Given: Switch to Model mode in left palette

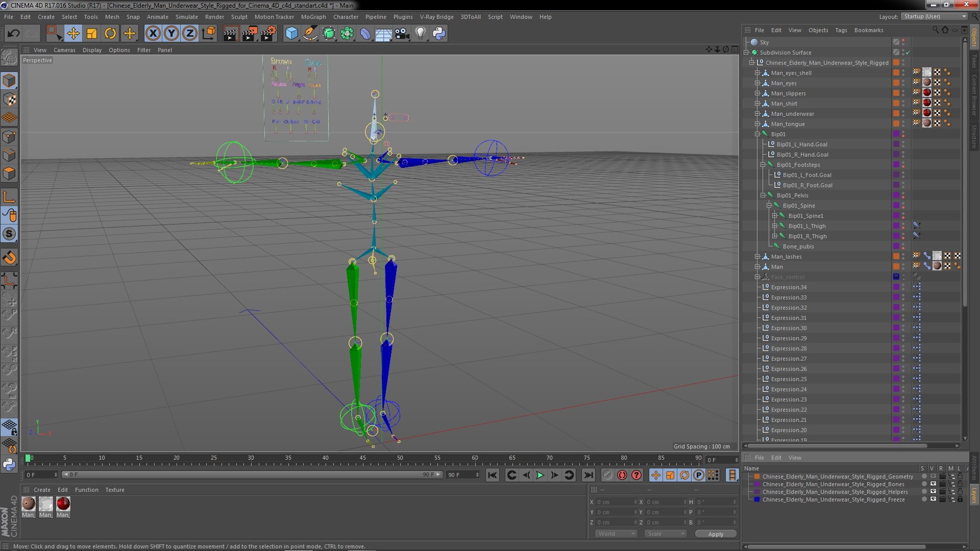Looking at the screenshot, I should point(9,81).
